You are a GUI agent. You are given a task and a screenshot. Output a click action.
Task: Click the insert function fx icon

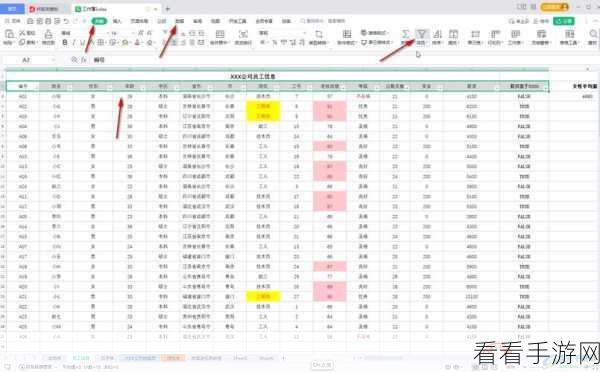pos(84,60)
